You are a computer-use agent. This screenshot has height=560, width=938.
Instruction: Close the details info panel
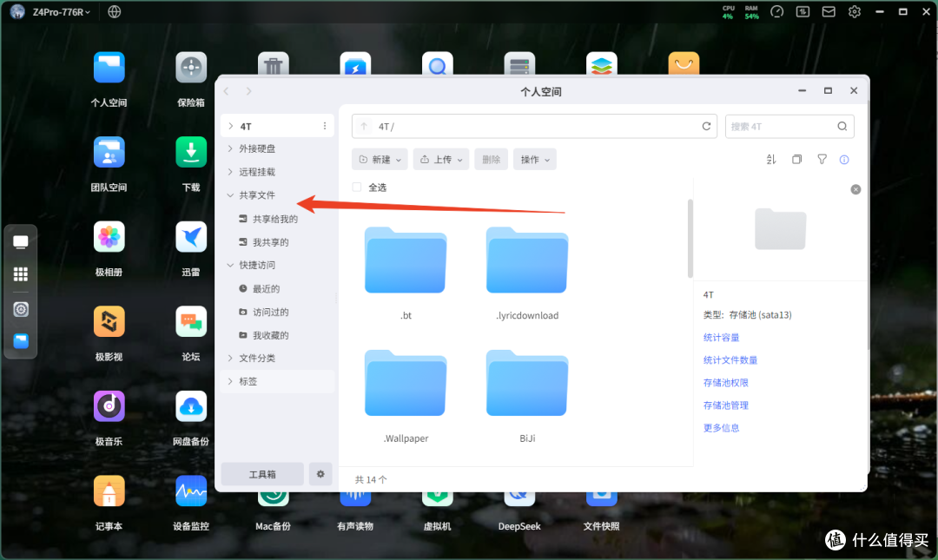(856, 189)
